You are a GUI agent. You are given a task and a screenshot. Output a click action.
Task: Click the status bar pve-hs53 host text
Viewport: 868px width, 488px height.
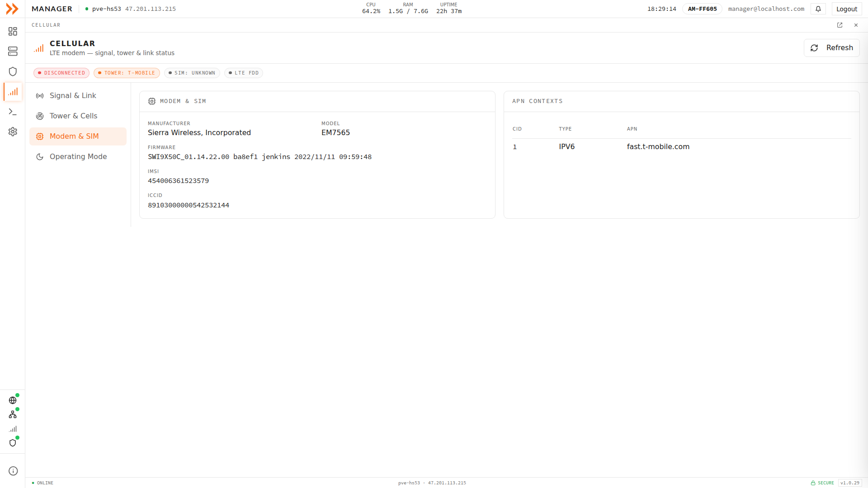click(409, 483)
